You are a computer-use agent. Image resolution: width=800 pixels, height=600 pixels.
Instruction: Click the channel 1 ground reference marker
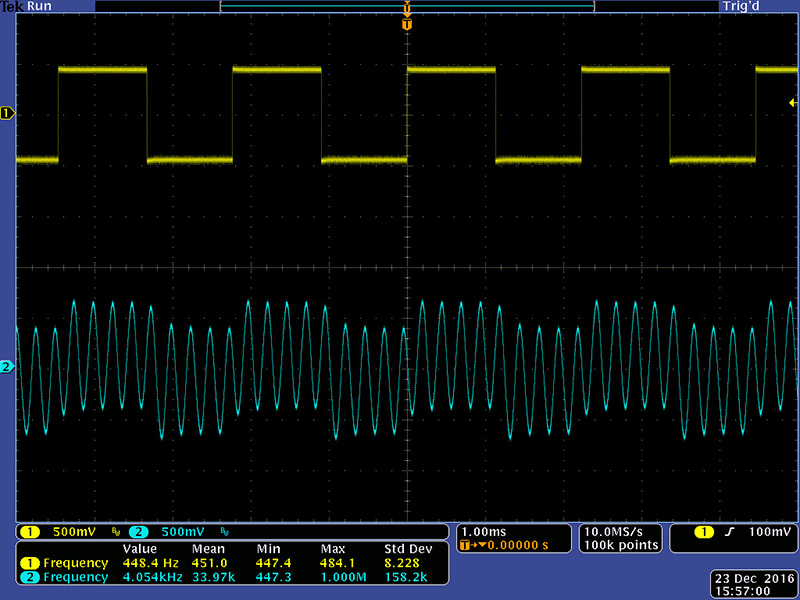coord(7,114)
